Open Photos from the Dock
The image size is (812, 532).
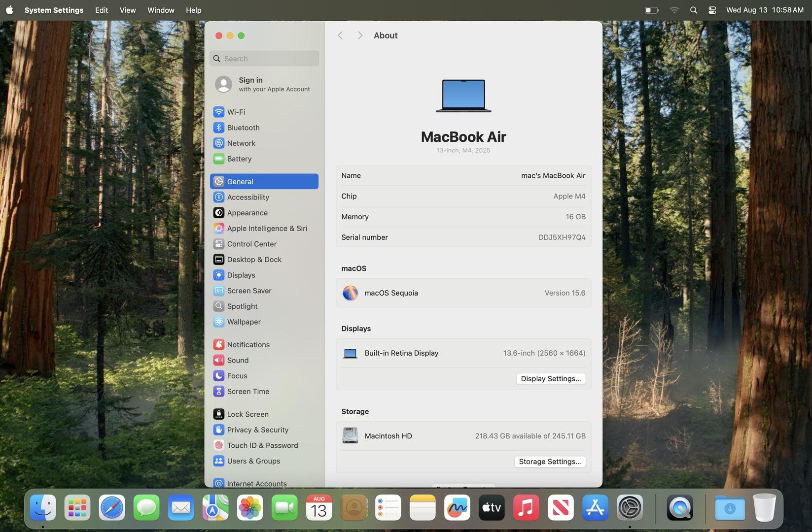pyautogui.click(x=250, y=507)
